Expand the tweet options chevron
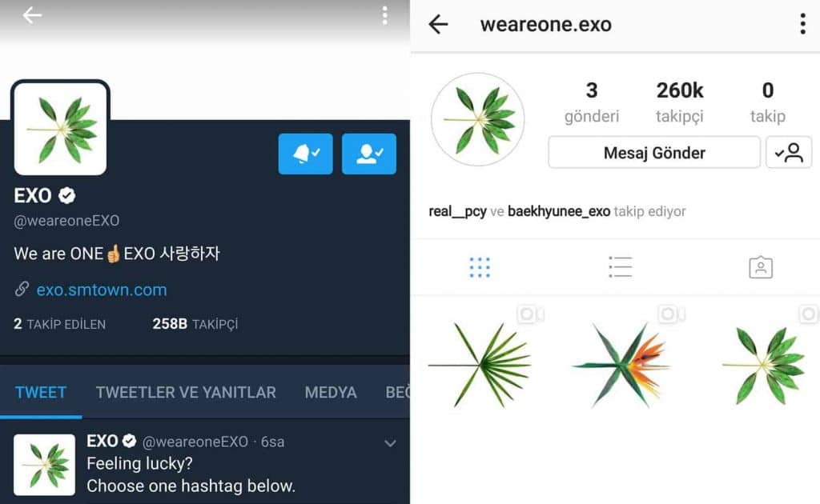 (390, 443)
